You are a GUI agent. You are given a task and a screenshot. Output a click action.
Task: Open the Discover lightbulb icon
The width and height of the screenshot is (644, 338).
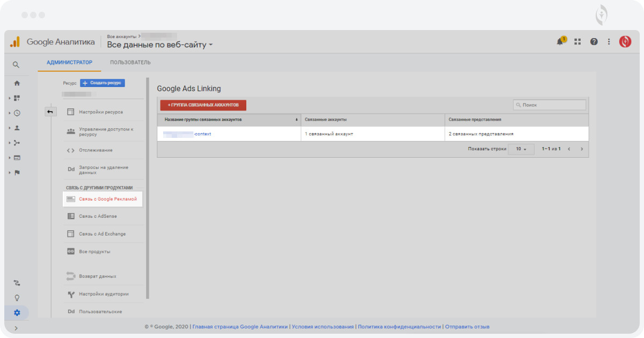click(17, 298)
